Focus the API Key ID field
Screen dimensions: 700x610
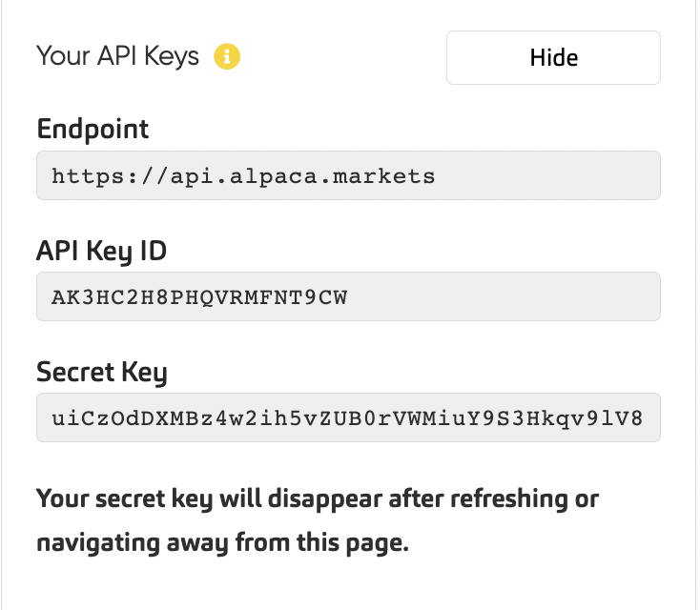[x=348, y=296]
